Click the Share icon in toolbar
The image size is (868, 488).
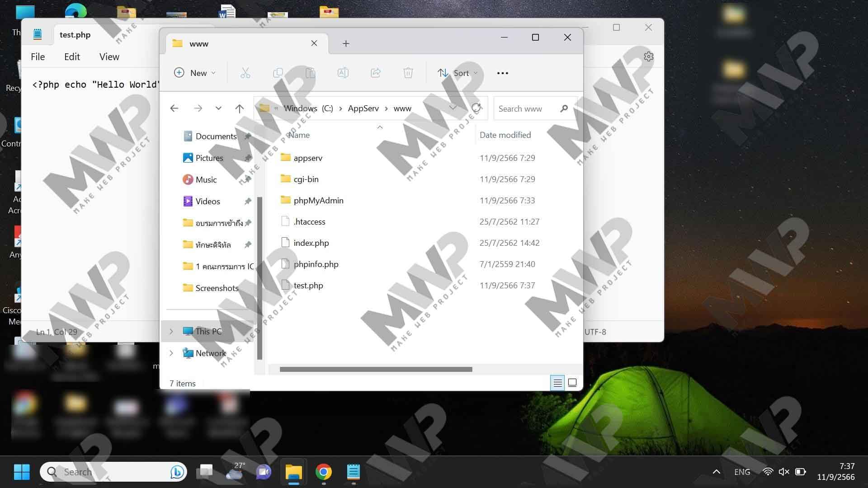(x=375, y=73)
